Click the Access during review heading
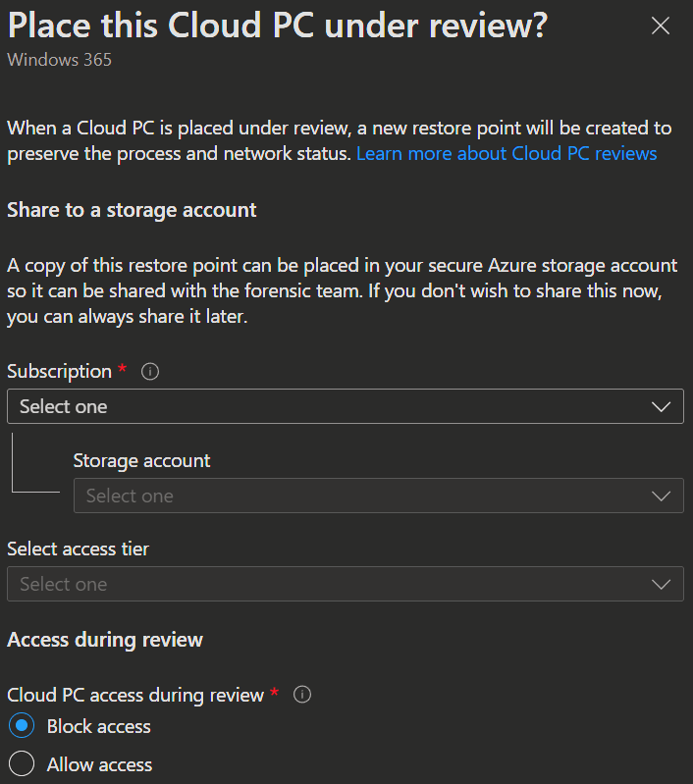The image size is (693, 784). [105, 640]
